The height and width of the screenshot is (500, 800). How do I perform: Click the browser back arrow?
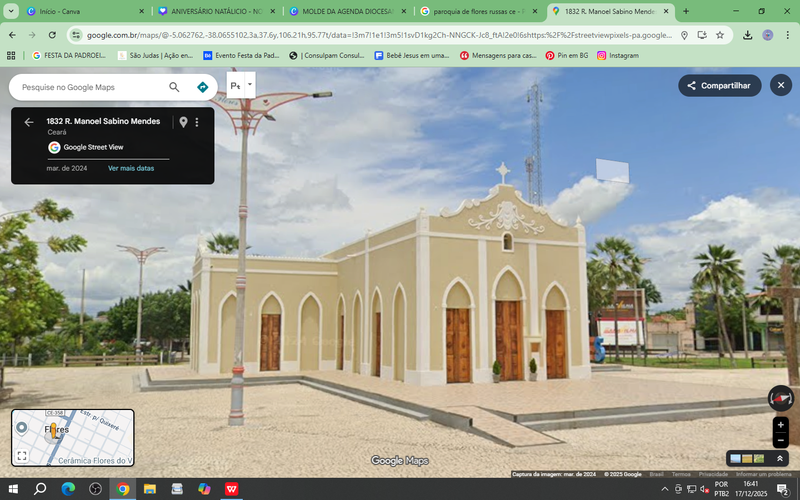tap(12, 35)
